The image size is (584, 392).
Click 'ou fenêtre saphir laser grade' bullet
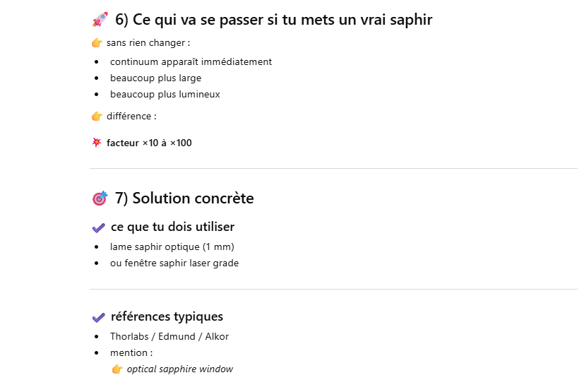tap(174, 263)
